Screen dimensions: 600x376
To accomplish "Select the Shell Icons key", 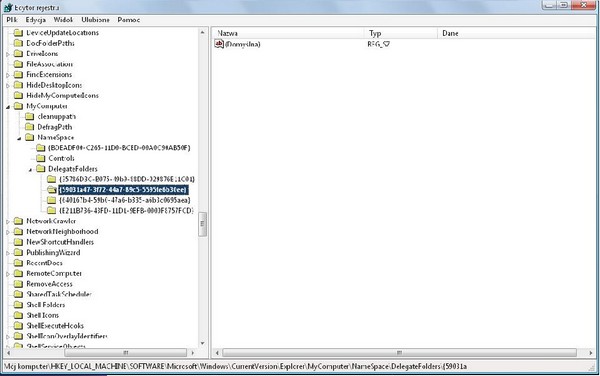I will pos(42,315).
